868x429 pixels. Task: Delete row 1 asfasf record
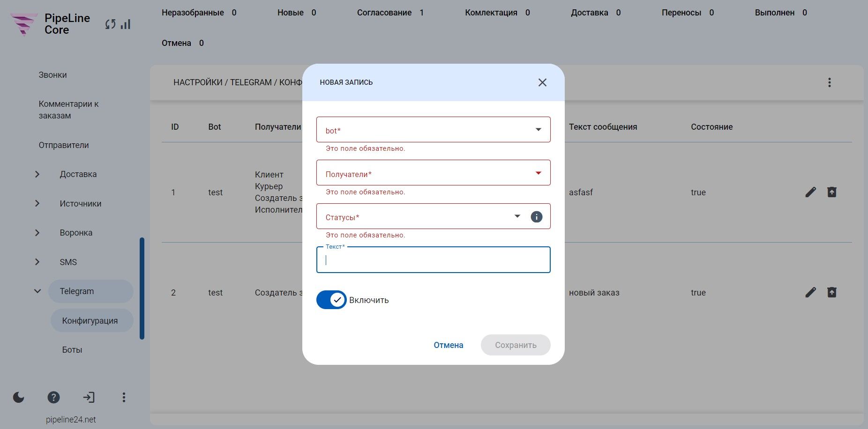pyautogui.click(x=832, y=192)
